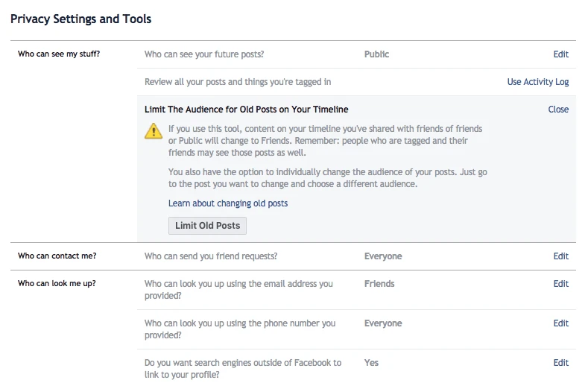The height and width of the screenshot is (386, 588).
Task: Select 'Review all your posts and things you're tagged in'
Action: (x=237, y=82)
